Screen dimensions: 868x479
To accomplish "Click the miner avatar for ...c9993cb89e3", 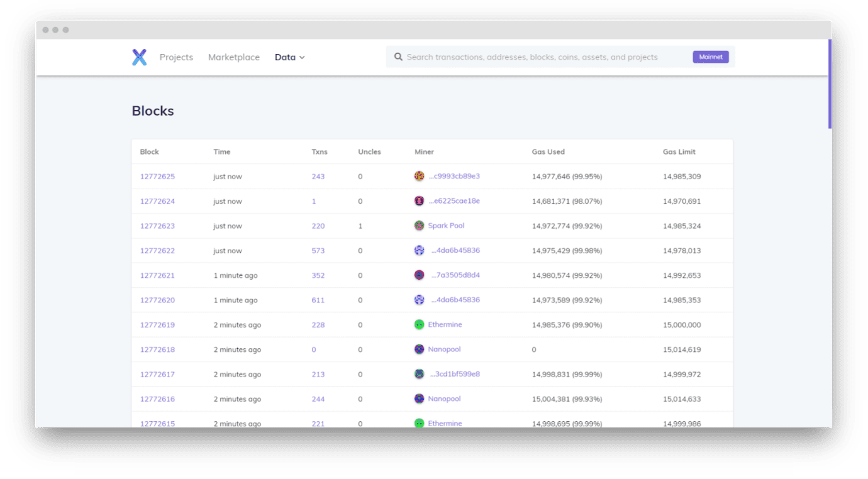I will (x=419, y=177).
